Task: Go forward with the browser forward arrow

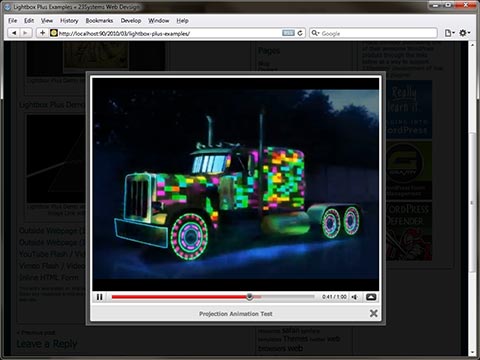Action: (25, 33)
